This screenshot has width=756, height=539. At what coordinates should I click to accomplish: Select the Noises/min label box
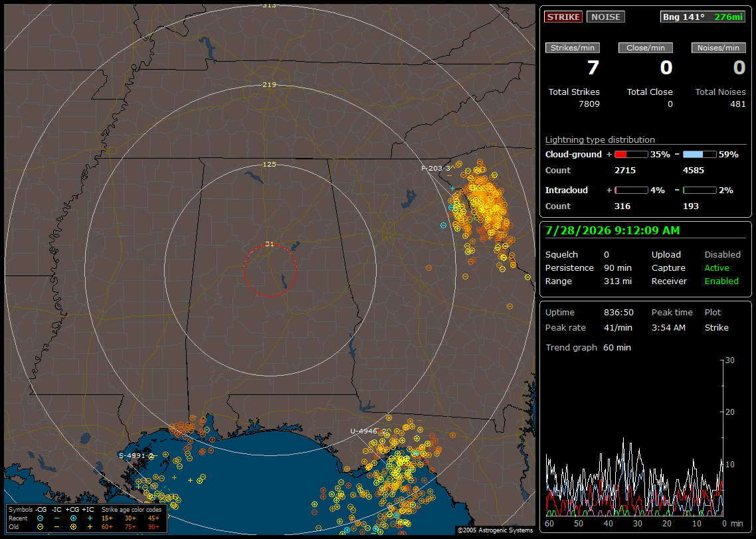tap(718, 48)
